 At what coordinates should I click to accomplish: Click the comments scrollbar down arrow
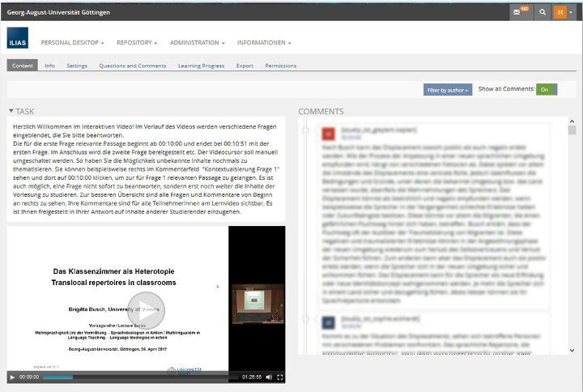572,350
